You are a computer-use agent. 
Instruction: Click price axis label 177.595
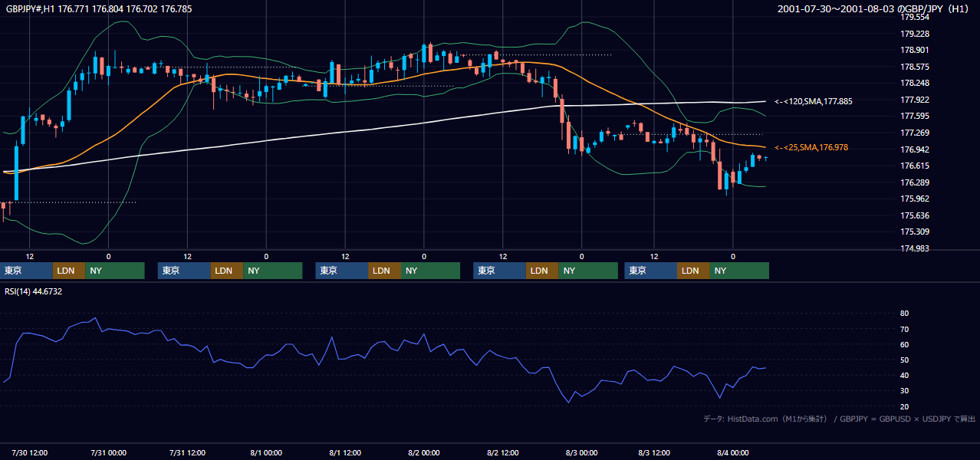click(x=914, y=116)
